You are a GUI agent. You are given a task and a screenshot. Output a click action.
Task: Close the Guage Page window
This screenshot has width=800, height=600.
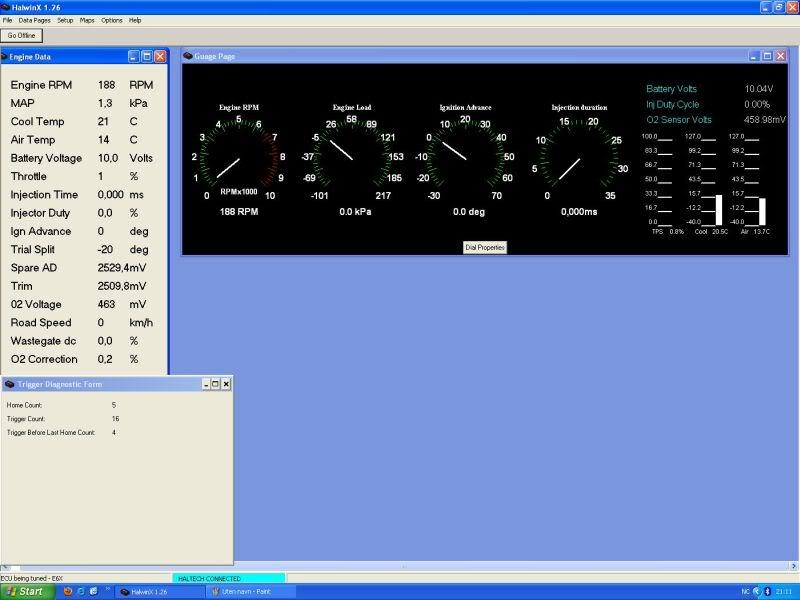(x=781, y=56)
